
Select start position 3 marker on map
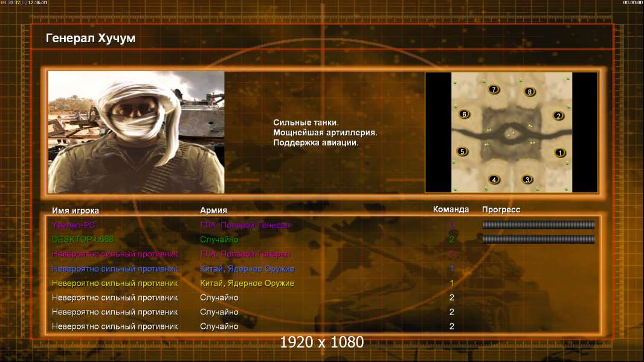pyautogui.click(x=527, y=179)
